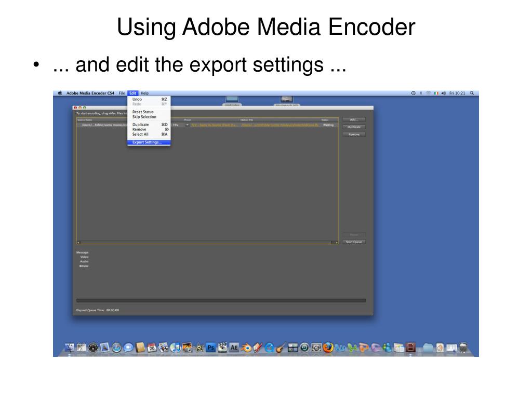Open GarageBand guitar icon in the dock
Viewport: 532px width, 399px height.
click(281, 348)
